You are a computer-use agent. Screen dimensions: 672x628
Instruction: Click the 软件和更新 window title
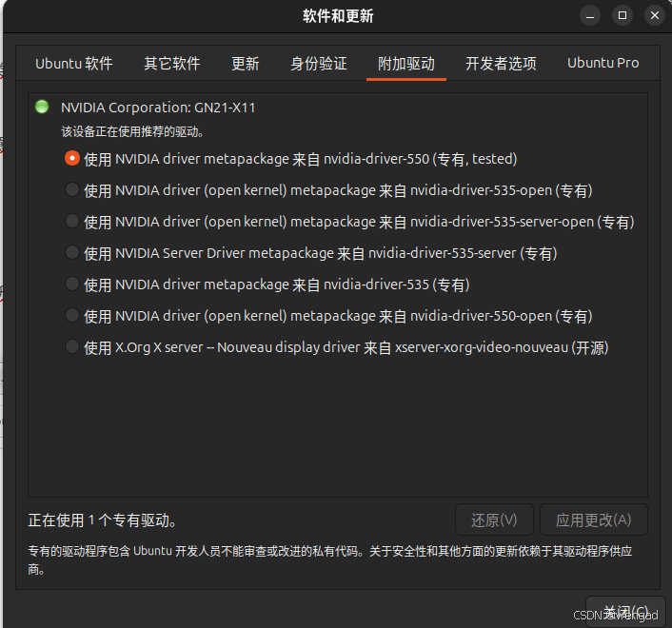(338, 16)
